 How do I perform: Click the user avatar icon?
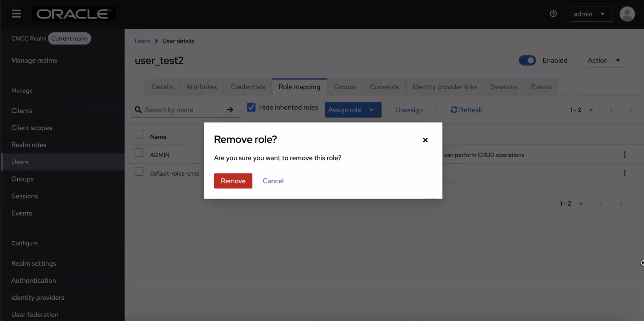coord(627,14)
